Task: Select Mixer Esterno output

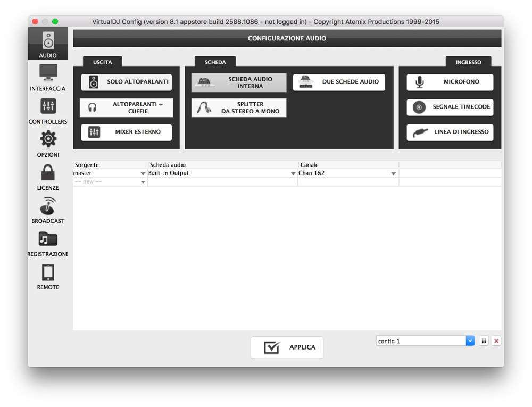Action: click(x=127, y=132)
